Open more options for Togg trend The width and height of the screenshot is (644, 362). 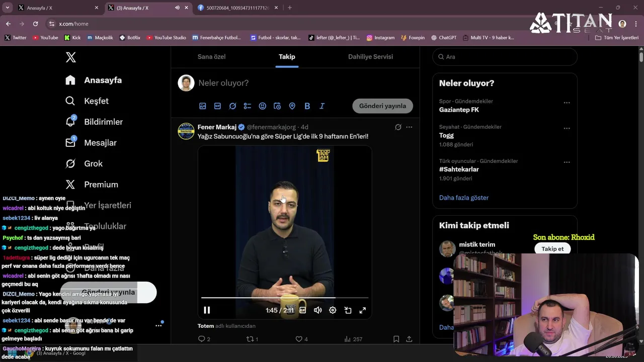[x=567, y=128]
